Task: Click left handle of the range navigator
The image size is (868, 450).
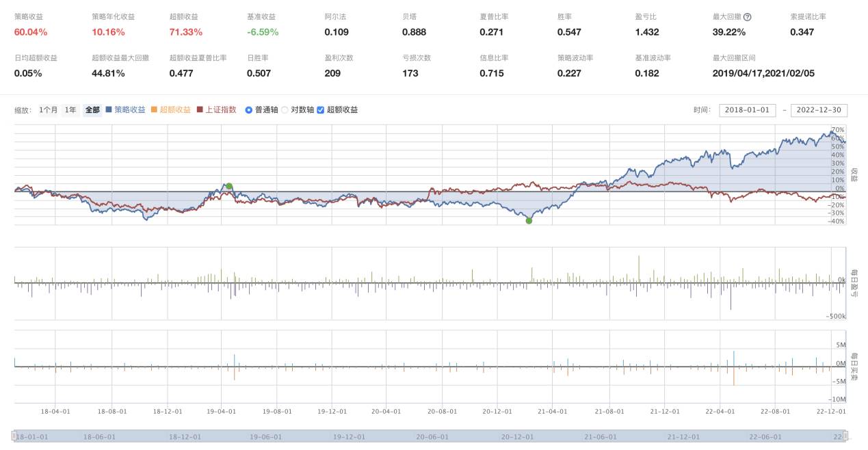Action: [14, 436]
